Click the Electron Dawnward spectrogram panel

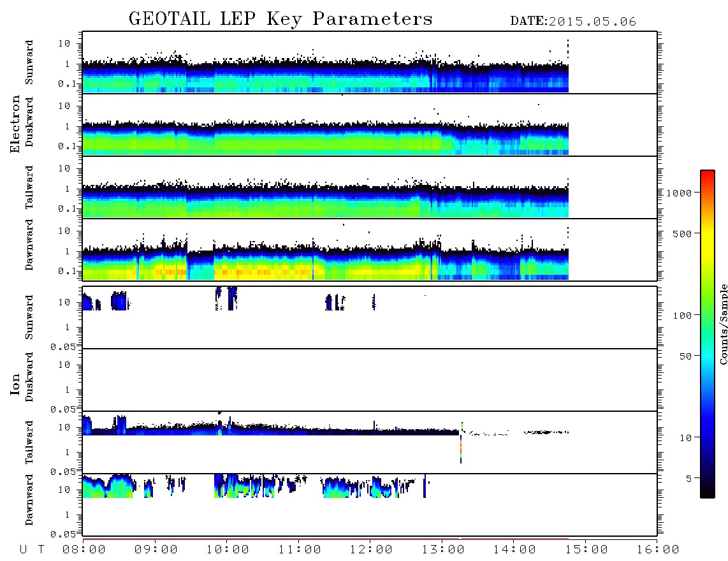[x=370, y=250]
